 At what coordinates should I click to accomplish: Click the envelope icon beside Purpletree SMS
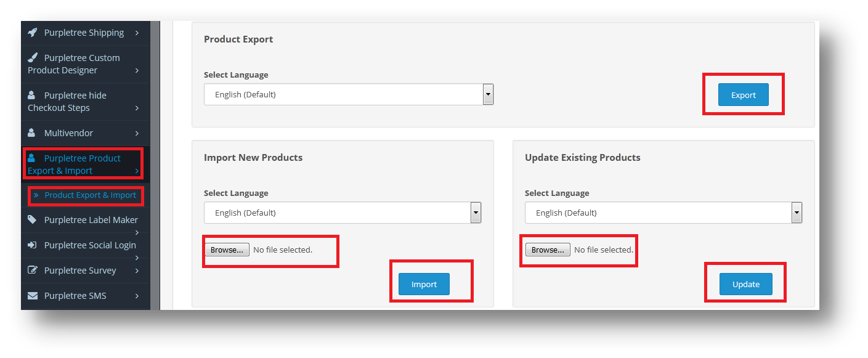(x=33, y=296)
